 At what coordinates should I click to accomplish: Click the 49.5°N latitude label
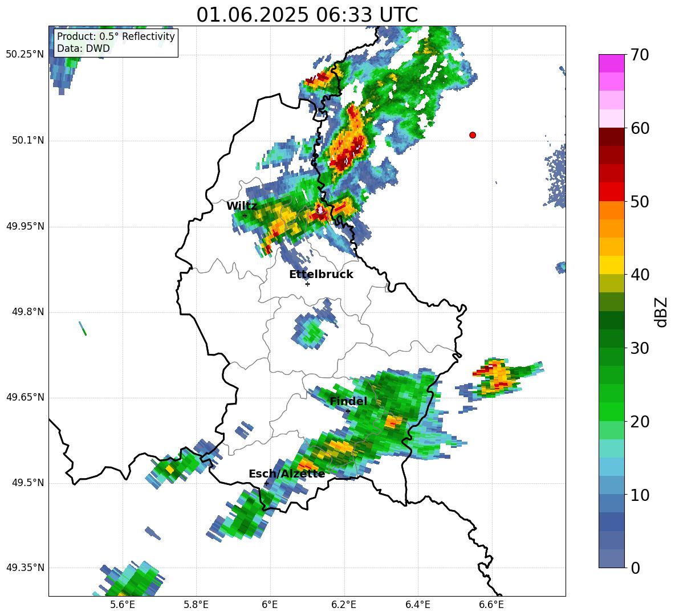28,483
